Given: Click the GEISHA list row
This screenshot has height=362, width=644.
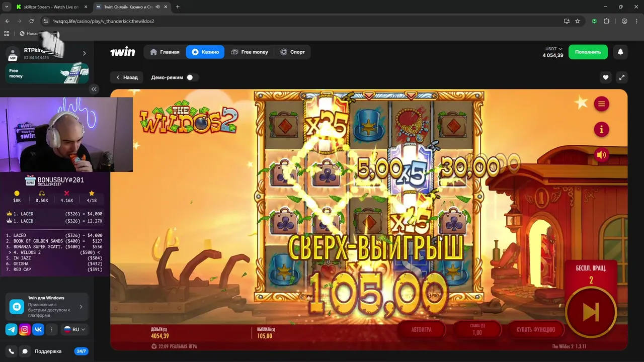Looking at the screenshot, I should pyautogui.click(x=54, y=264).
